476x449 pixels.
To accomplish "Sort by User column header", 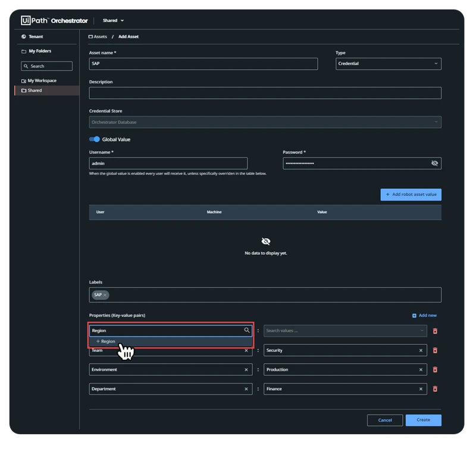I will [100, 212].
